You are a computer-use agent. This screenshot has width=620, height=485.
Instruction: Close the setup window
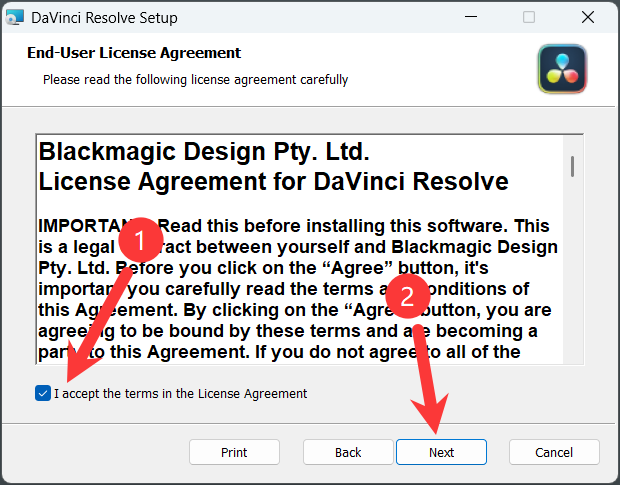[588, 17]
